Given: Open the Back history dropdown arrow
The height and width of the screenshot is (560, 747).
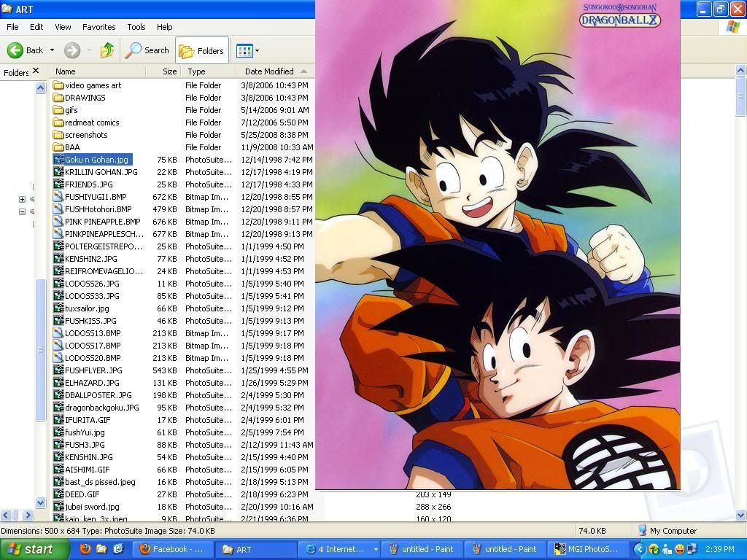Looking at the screenshot, I should (52, 50).
